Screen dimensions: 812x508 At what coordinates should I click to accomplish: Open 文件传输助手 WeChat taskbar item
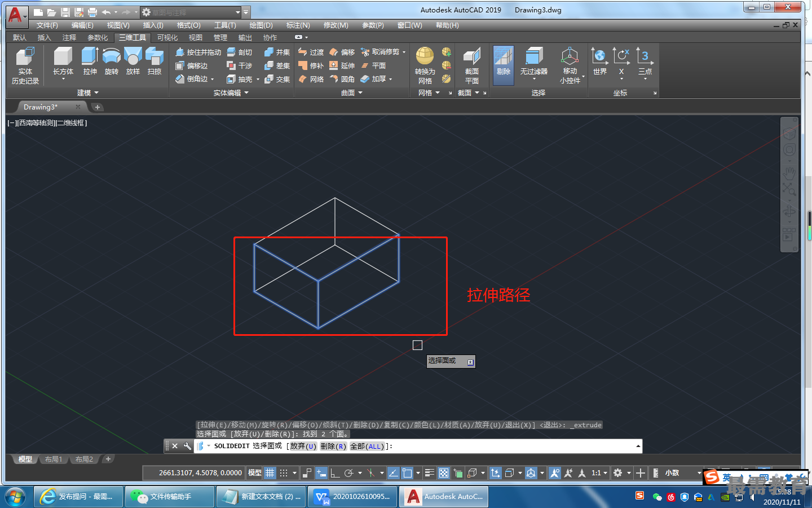pyautogui.click(x=170, y=497)
